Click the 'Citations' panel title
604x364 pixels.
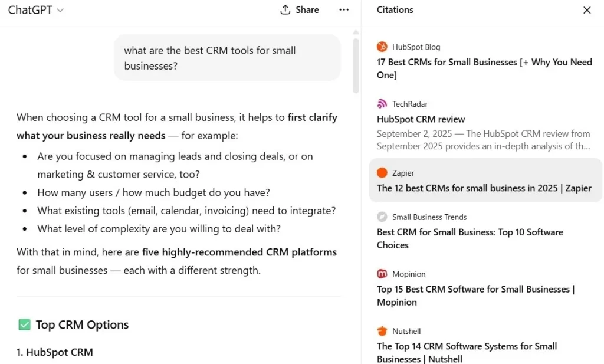[395, 10]
